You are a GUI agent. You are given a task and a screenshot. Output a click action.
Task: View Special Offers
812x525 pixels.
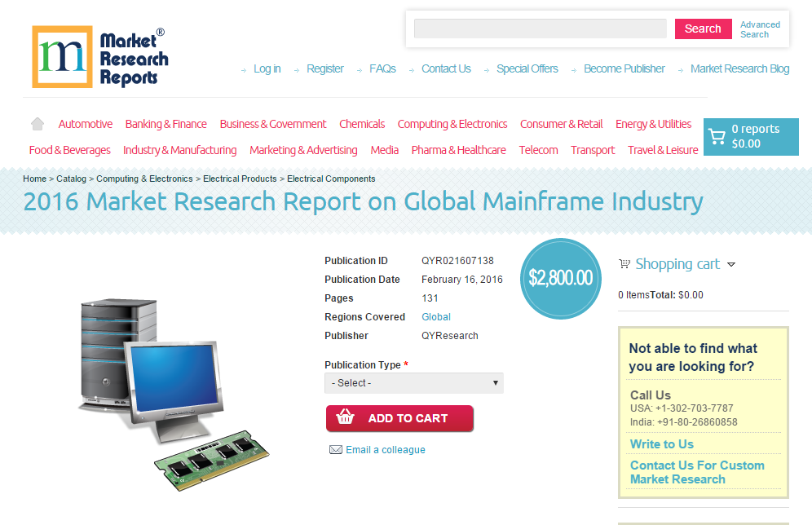click(527, 68)
